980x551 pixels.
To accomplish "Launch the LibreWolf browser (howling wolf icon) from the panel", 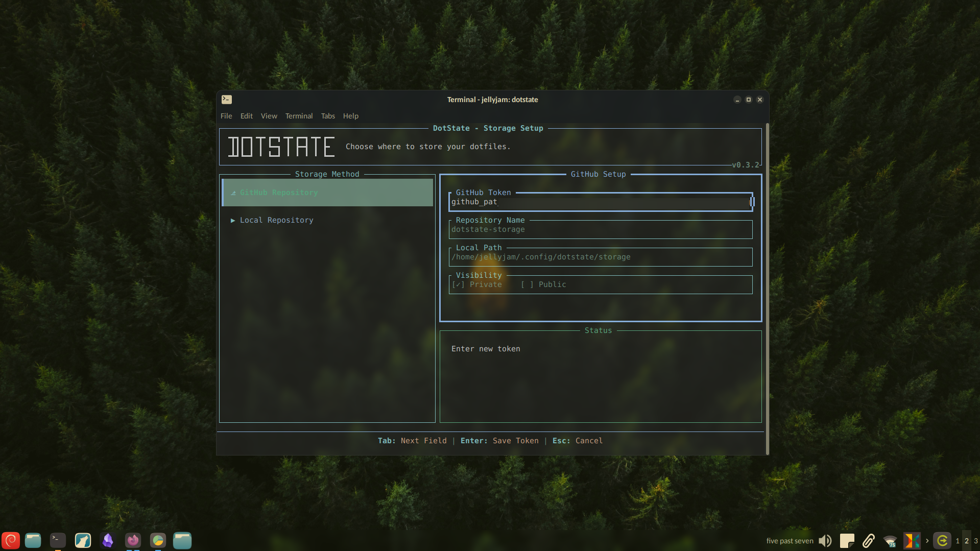I will click(83, 540).
